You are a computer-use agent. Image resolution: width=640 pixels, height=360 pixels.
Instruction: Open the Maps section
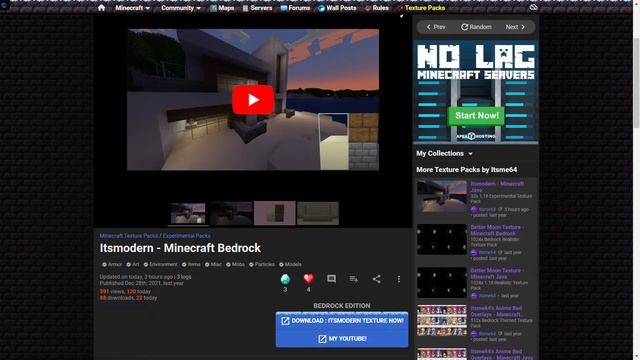tap(222, 8)
